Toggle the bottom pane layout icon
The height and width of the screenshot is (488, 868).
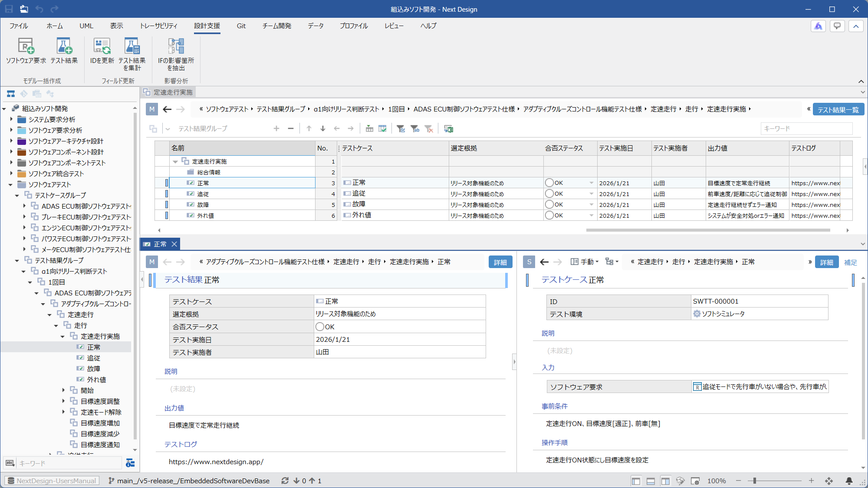click(x=651, y=481)
